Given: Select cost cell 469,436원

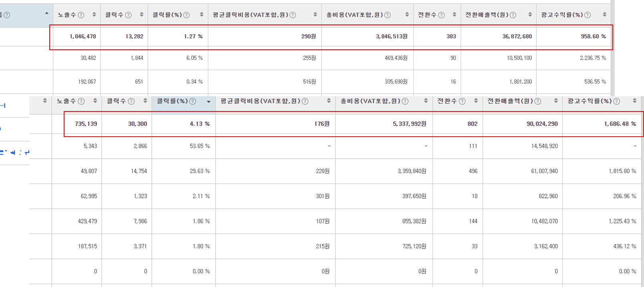Looking at the screenshot, I should click(396, 58).
